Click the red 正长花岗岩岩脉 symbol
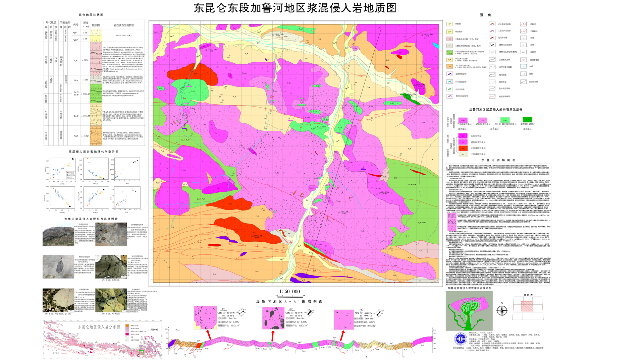 (x=492, y=24)
